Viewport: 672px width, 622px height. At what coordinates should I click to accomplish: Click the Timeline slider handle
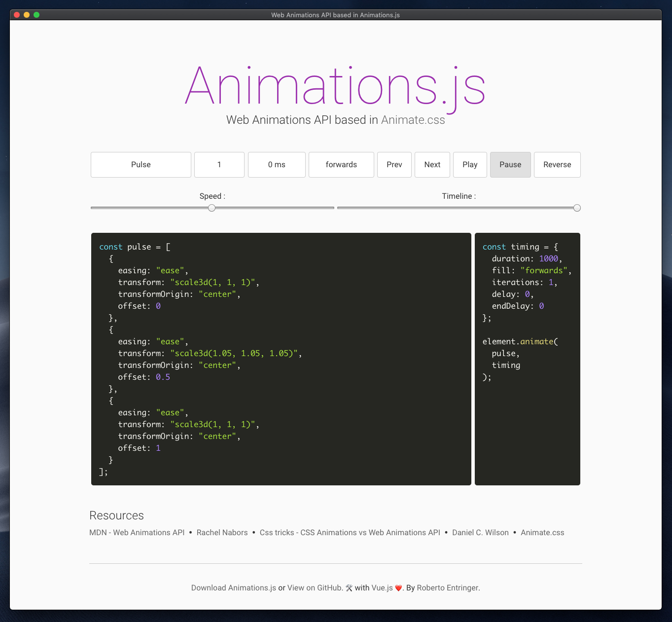577,208
